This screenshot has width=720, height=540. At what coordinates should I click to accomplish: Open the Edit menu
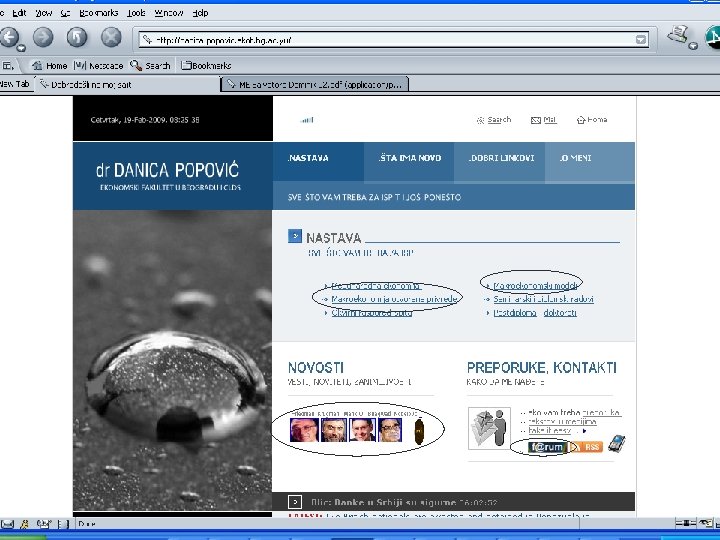click(19, 13)
